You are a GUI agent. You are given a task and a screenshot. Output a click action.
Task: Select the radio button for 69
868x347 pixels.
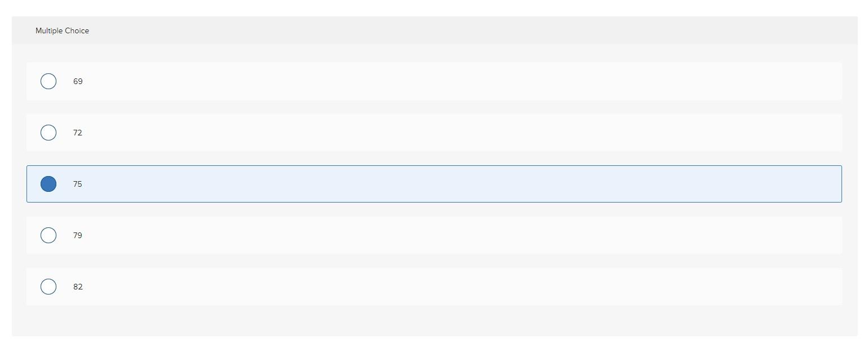(x=48, y=81)
